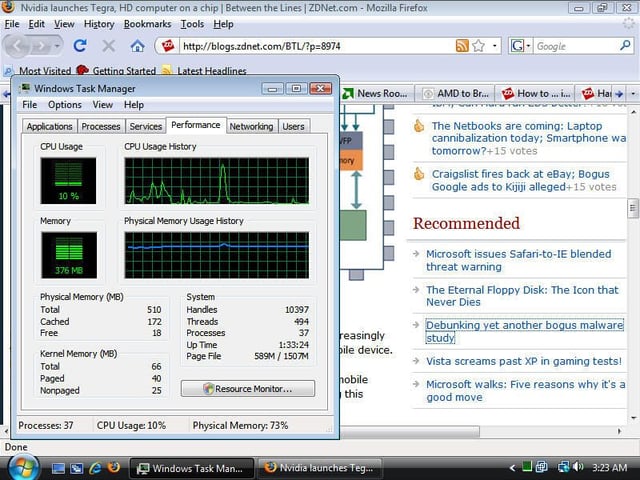Open recent pages history dropdown arrow
Image resolution: width=640 pixels, height=480 pixels.
pyautogui.click(x=57, y=46)
